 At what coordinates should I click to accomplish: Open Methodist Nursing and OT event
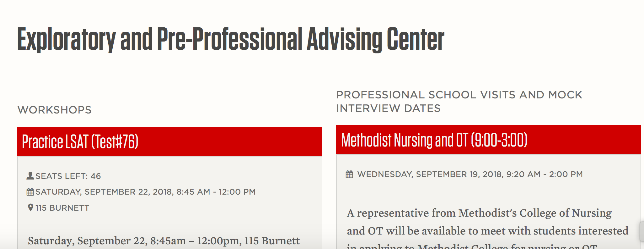coord(434,140)
